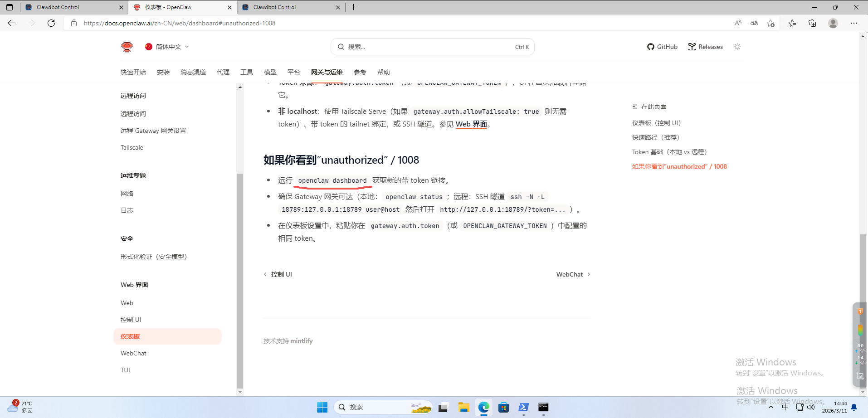Open browser favorites list
Image resolution: width=868 pixels, height=418 pixels.
click(792, 23)
